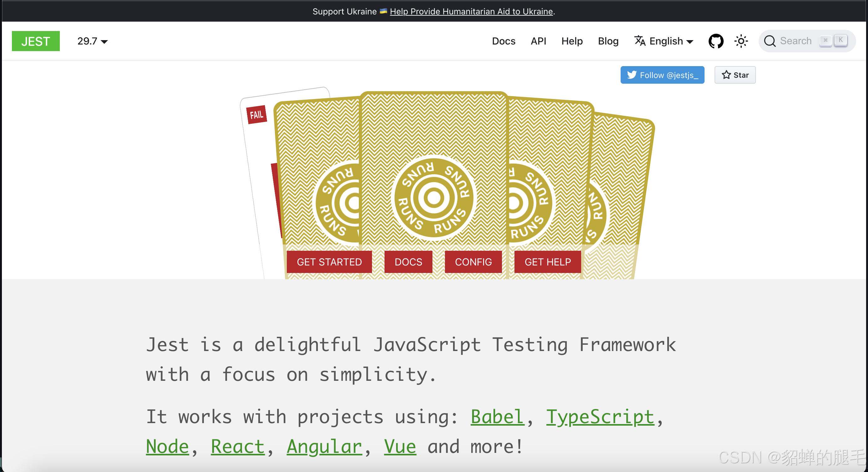Follow the Angular link

tap(324, 447)
